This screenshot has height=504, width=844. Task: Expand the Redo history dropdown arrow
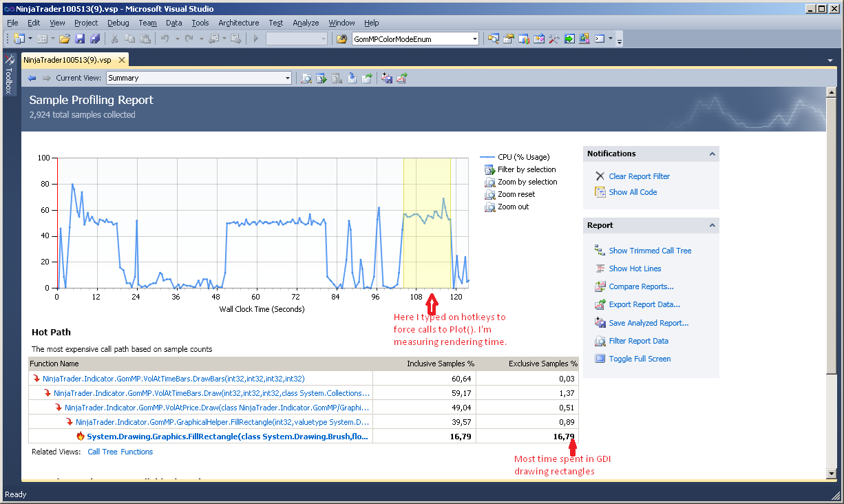pos(200,39)
